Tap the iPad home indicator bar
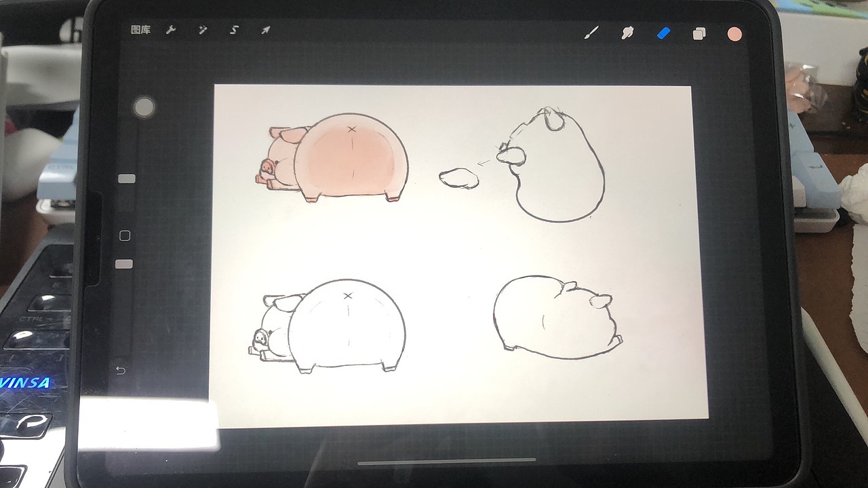The width and height of the screenshot is (868, 488). pyautogui.click(x=448, y=461)
